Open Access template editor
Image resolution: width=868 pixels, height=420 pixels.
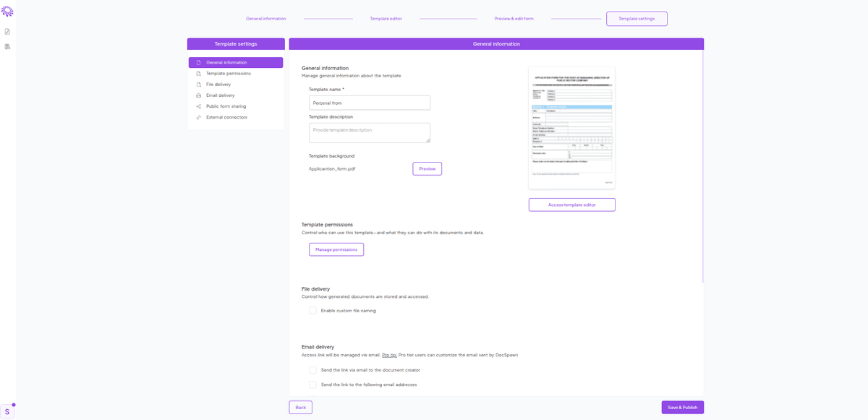[x=571, y=204]
